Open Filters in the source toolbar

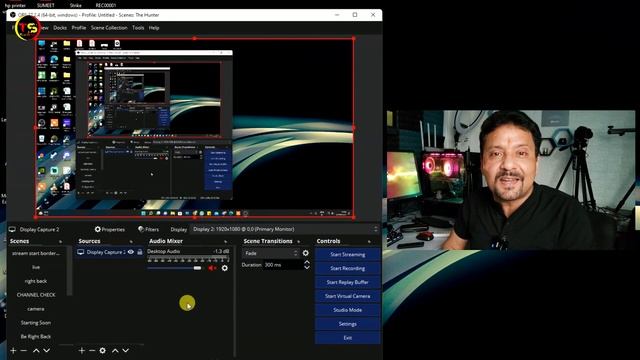coord(149,229)
